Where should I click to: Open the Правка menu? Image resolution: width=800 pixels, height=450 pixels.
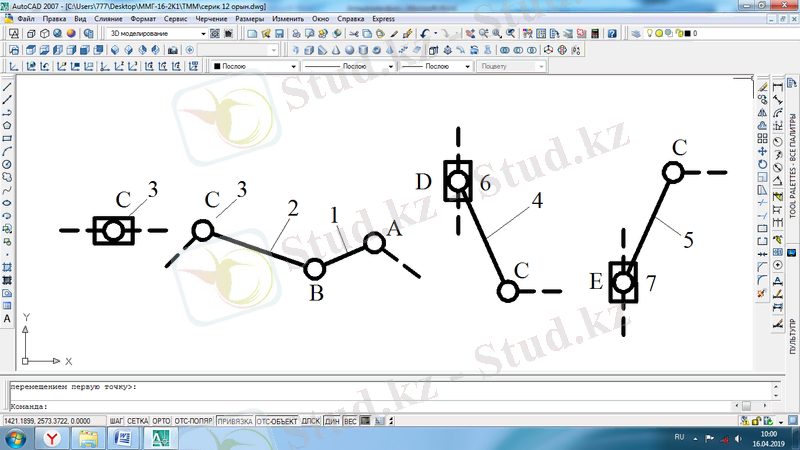click(54, 19)
